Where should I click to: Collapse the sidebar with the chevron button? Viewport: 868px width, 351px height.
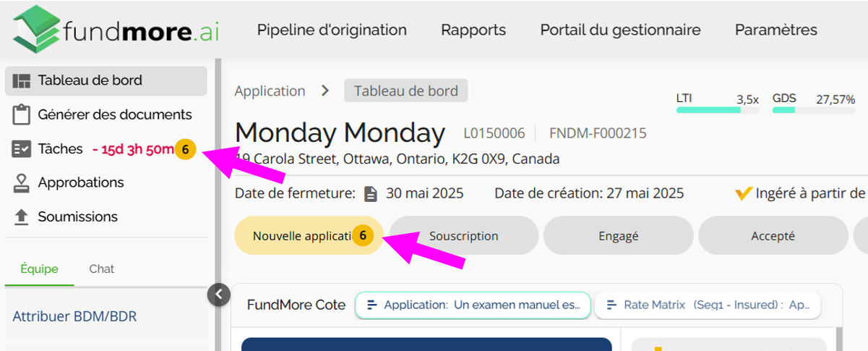(x=218, y=294)
